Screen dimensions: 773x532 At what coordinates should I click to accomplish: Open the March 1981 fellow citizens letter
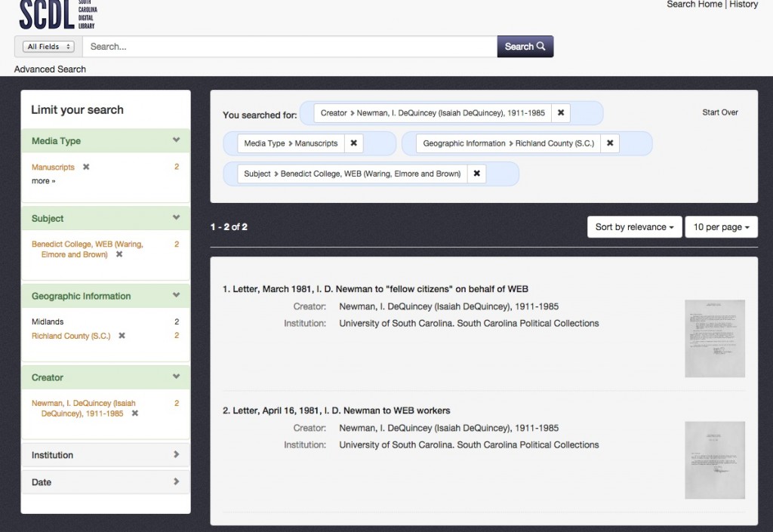point(375,289)
